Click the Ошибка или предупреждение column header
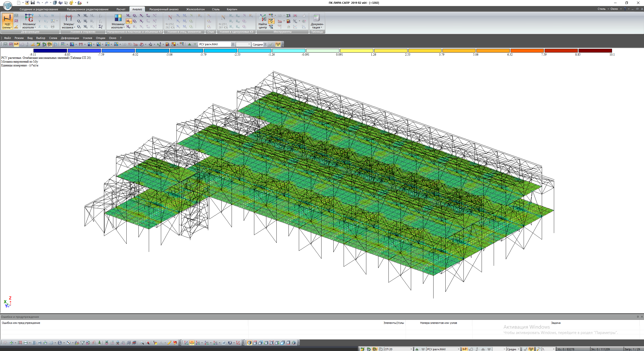Viewport: 644px width, 351px height. pyautogui.click(x=21, y=323)
